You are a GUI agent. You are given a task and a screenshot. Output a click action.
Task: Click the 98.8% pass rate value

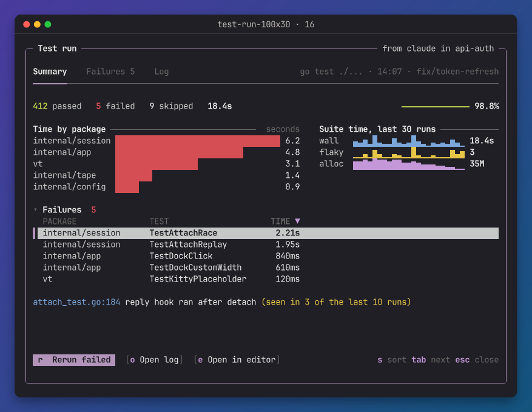tap(487, 106)
